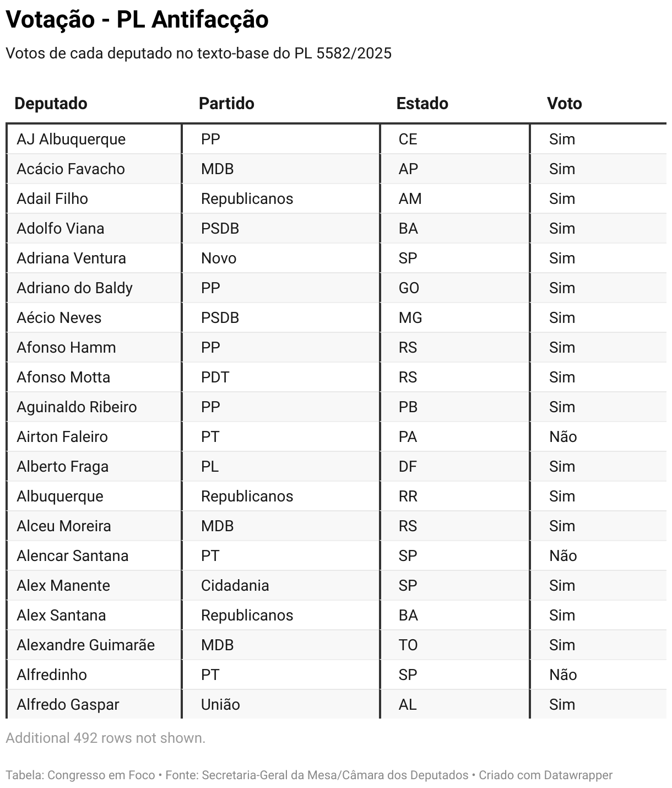The height and width of the screenshot is (788, 672).
Task: Select the Adriana Ventura row name
Action: pos(71,258)
